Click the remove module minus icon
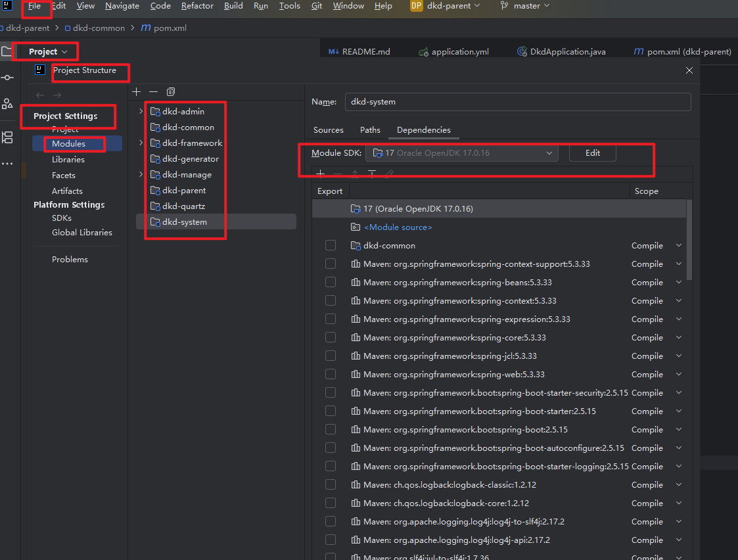This screenshot has height=560, width=738. 153,92
